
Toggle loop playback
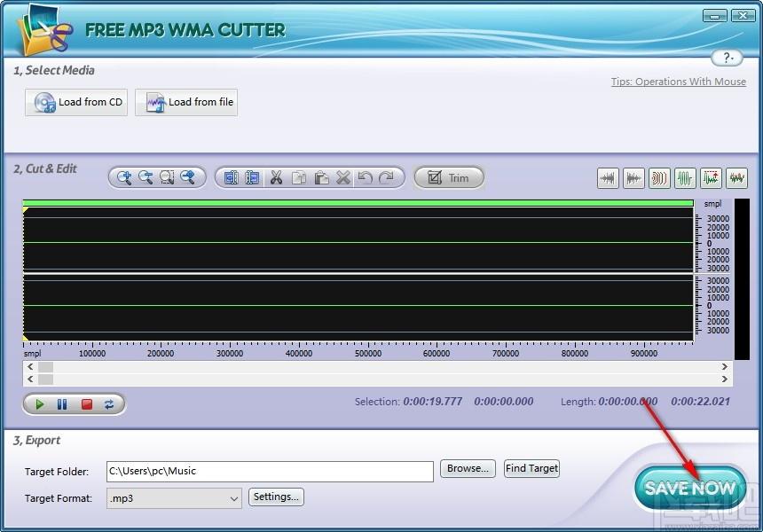point(109,404)
